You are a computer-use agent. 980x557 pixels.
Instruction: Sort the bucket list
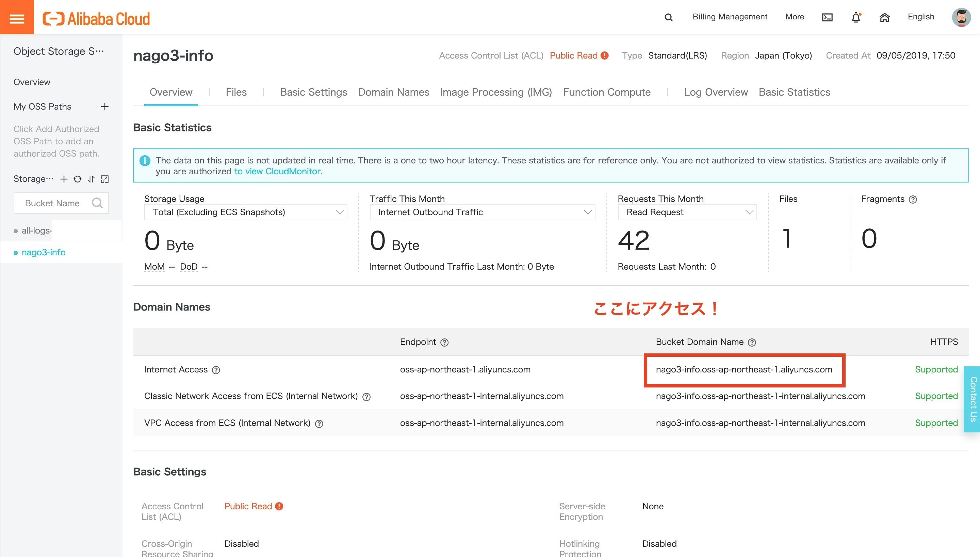[x=91, y=179]
